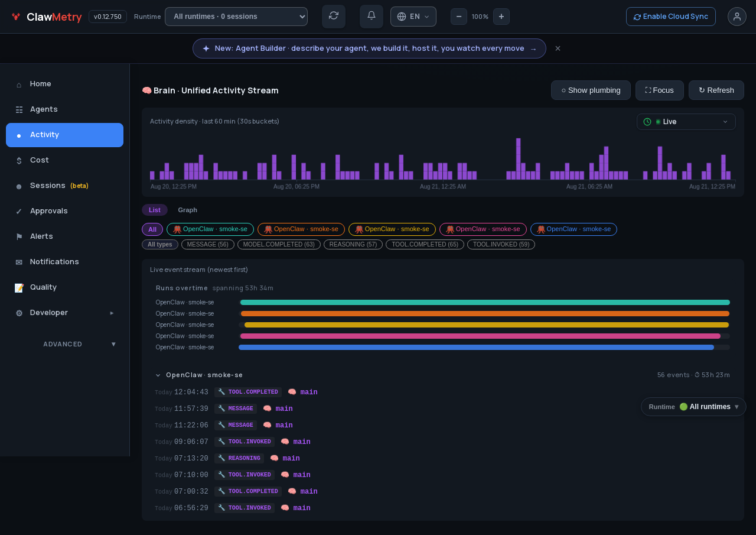Expand the Developer sidebar submenu
Screen dimensions: 756x535
65,313
